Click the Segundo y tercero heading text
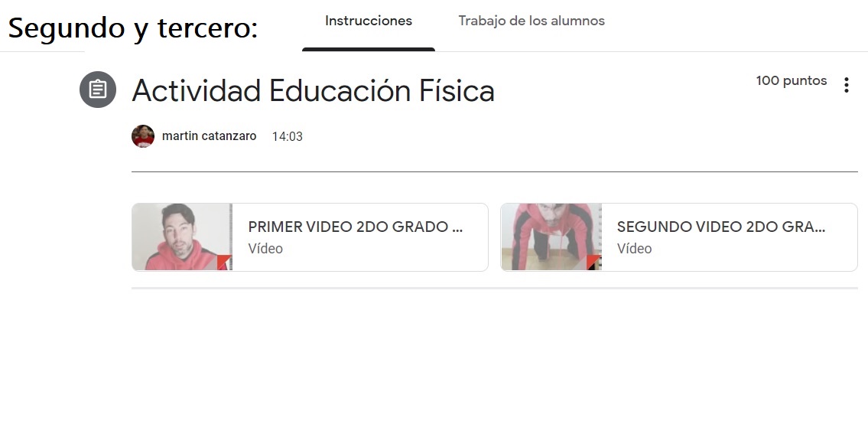The width and height of the screenshot is (868, 421). pyautogui.click(x=133, y=28)
